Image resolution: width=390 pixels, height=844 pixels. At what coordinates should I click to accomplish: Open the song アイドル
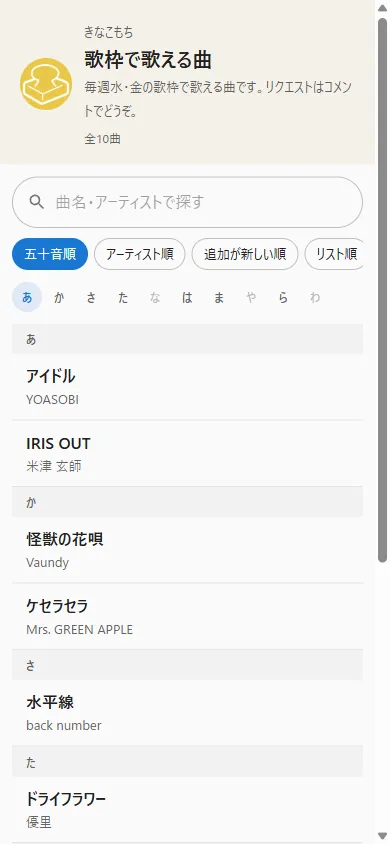coord(187,387)
